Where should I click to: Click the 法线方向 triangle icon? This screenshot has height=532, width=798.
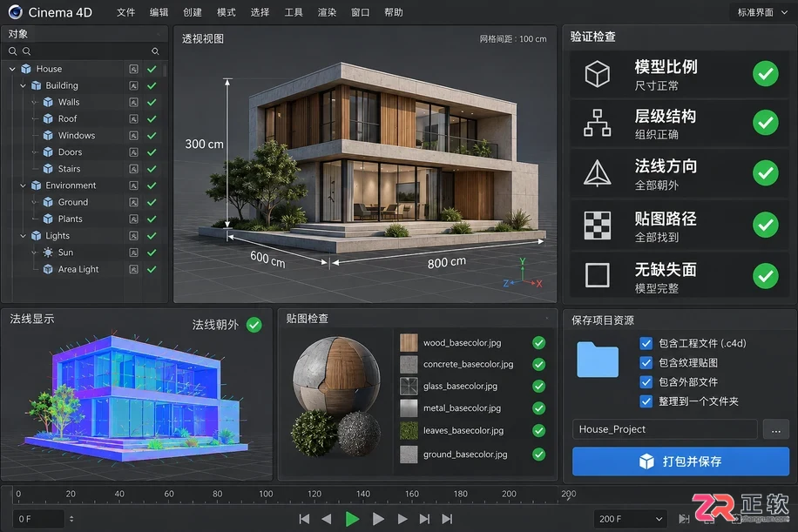(597, 173)
